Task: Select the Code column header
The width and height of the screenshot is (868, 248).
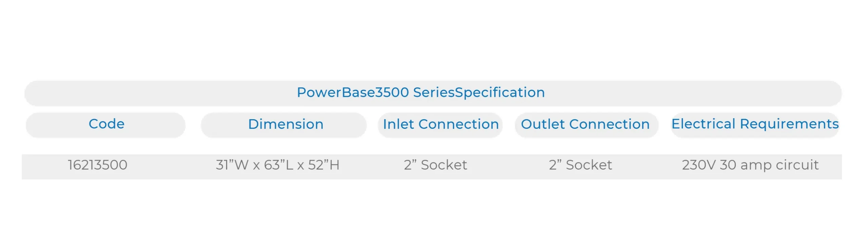Action: (x=106, y=124)
